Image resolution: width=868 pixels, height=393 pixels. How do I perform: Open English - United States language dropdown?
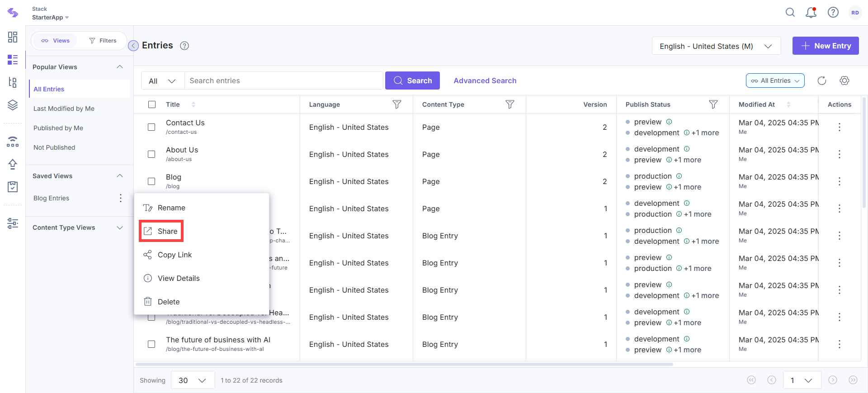tap(717, 46)
